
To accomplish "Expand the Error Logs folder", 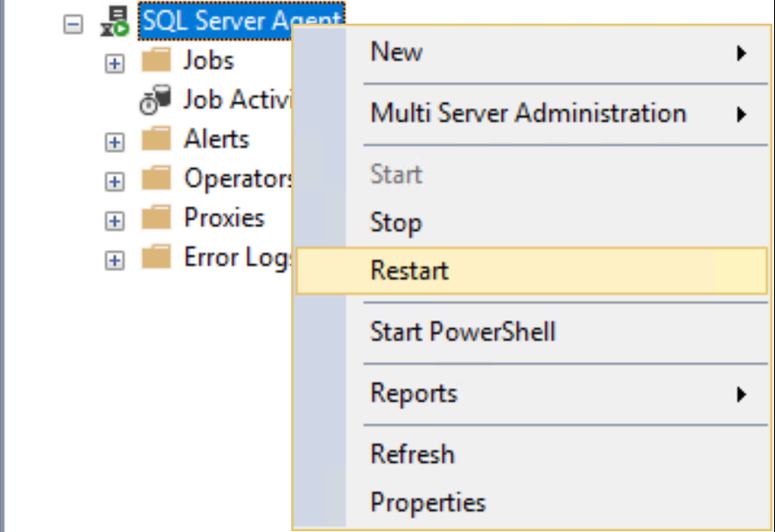I will click(115, 261).
